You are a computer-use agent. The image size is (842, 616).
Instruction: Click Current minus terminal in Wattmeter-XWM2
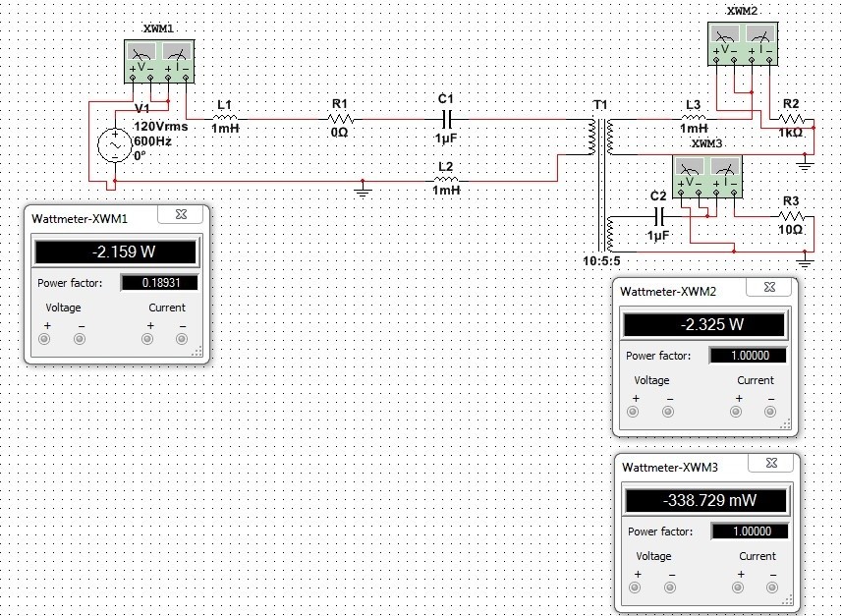point(770,412)
